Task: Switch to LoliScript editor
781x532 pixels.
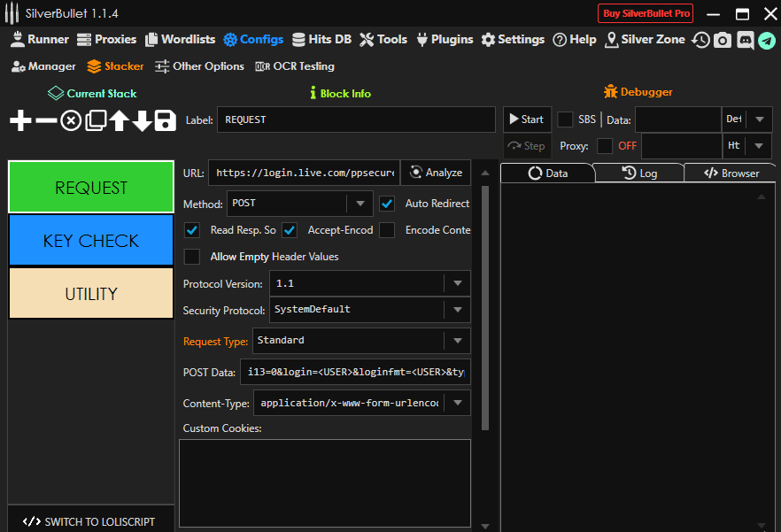Action: point(90,521)
